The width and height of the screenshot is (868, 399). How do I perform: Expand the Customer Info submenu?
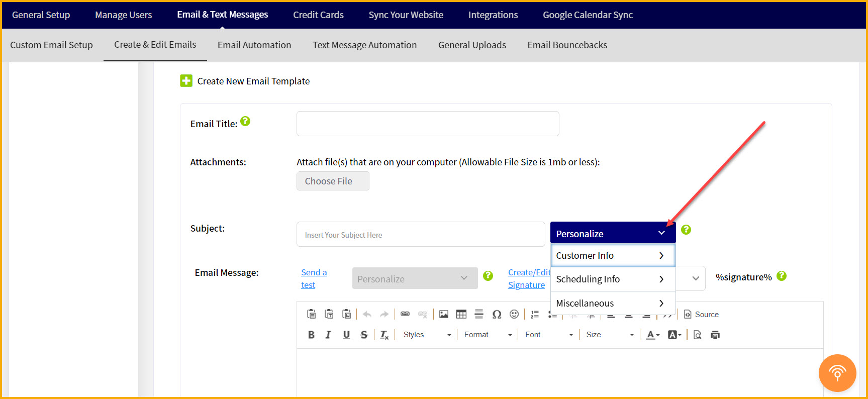pyautogui.click(x=613, y=255)
